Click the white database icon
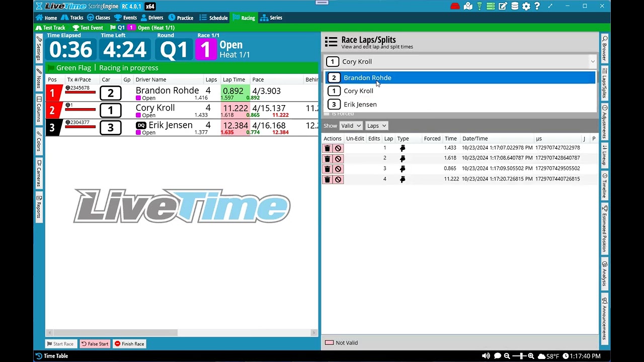The image size is (644, 362). tap(515, 6)
